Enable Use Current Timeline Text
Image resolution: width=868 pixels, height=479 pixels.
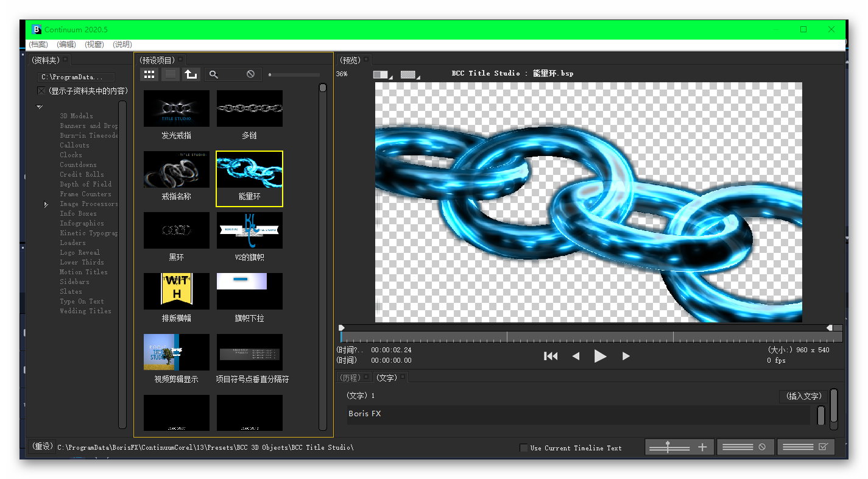click(x=523, y=448)
